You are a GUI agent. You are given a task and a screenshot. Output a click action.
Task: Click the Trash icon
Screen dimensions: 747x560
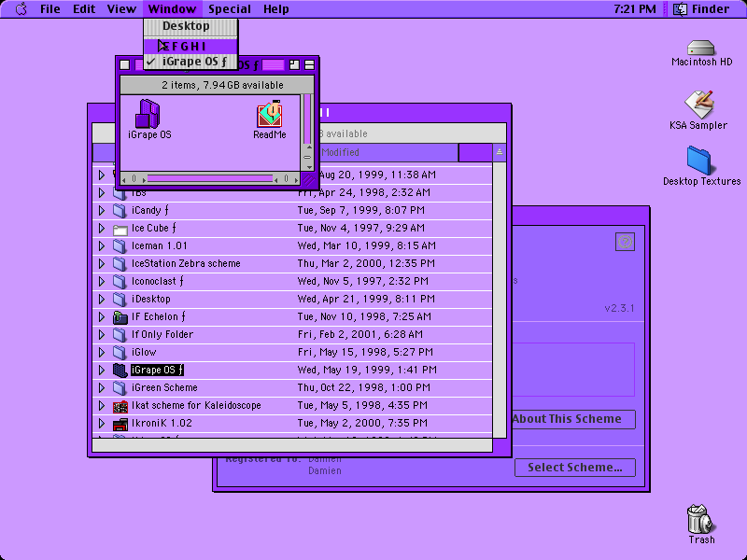coord(699,519)
